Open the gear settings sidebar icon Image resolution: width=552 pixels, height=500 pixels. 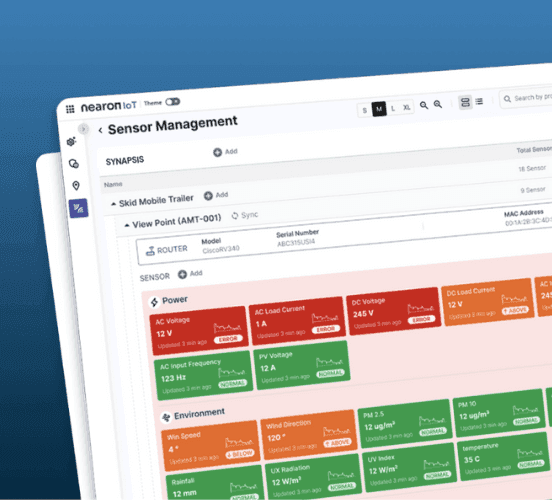coord(71,142)
